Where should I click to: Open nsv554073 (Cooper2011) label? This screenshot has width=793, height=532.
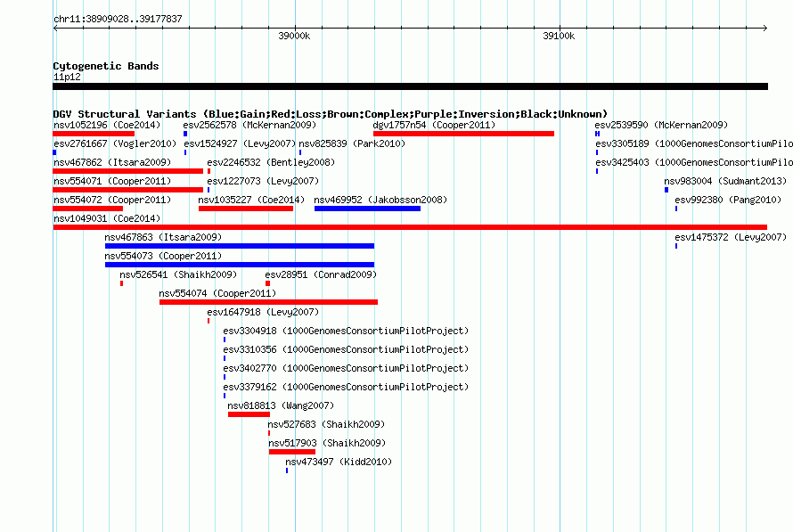(163, 256)
